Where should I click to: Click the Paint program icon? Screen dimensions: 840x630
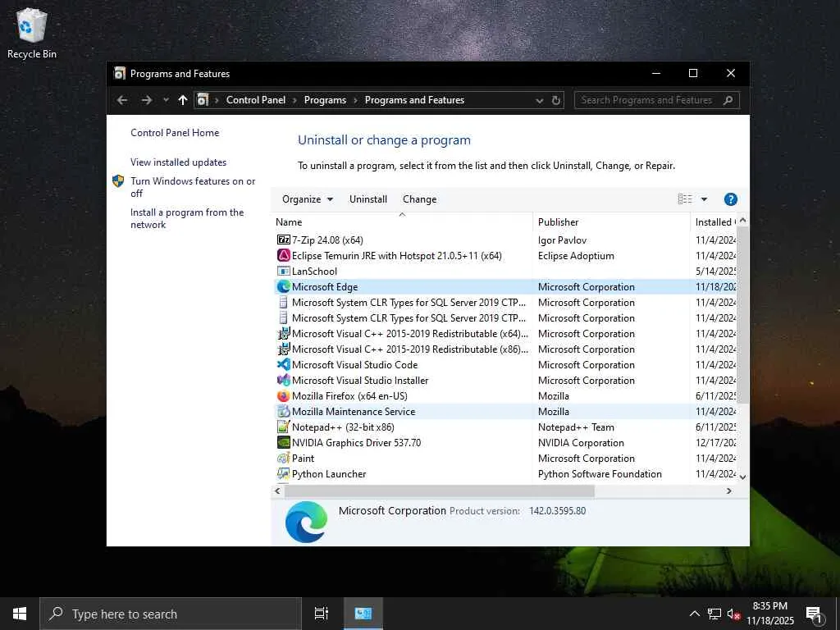[283, 458]
